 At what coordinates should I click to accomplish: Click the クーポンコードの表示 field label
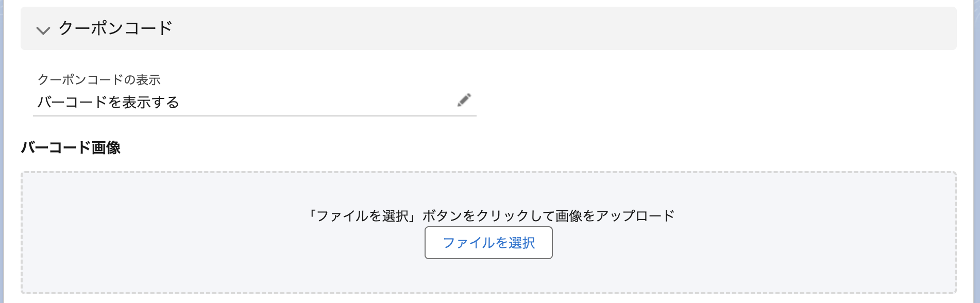[99, 80]
